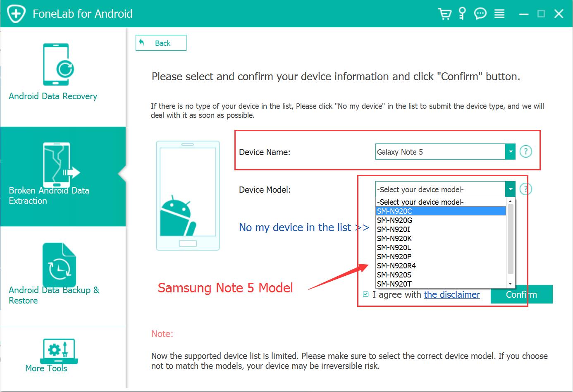Choose SM-N920C from the model list
Image resolution: width=573 pixels, height=392 pixels.
[x=441, y=211]
